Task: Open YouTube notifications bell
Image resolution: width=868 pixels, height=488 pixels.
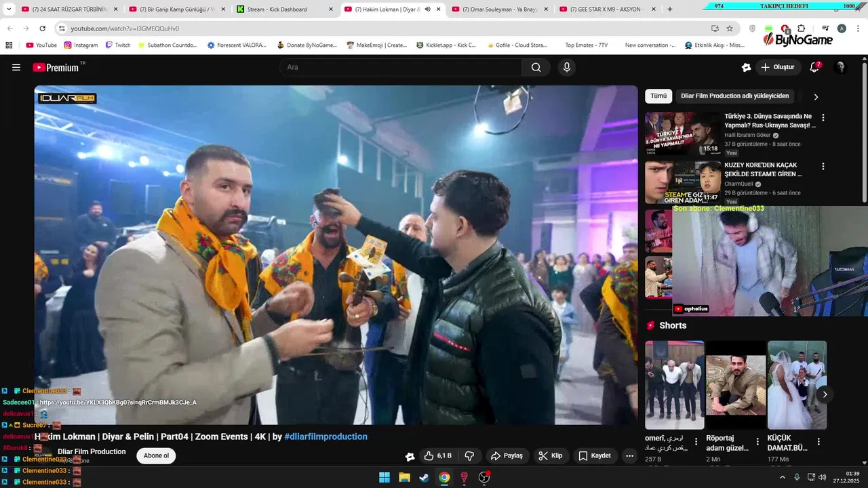Action: pyautogui.click(x=815, y=67)
